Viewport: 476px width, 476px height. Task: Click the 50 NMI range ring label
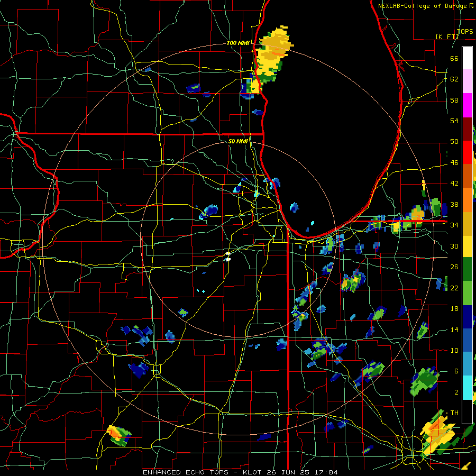(x=237, y=141)
